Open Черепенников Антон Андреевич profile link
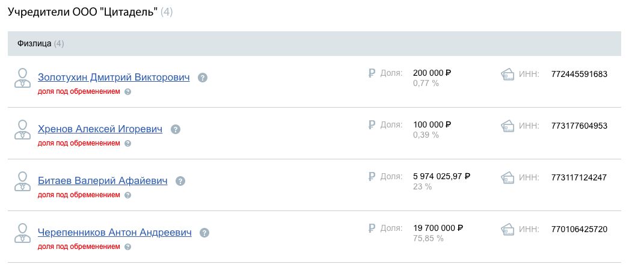This screenshot has width=644, height=276. (x=114, y=233)
